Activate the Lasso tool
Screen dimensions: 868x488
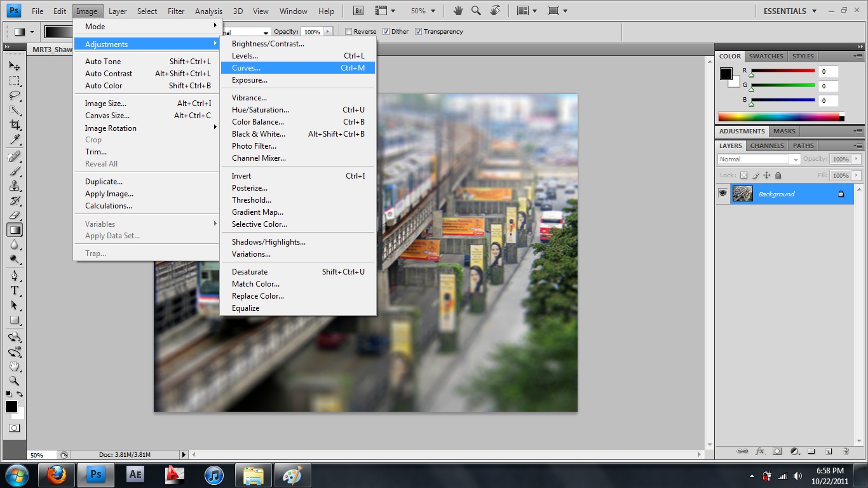(15, 95)
